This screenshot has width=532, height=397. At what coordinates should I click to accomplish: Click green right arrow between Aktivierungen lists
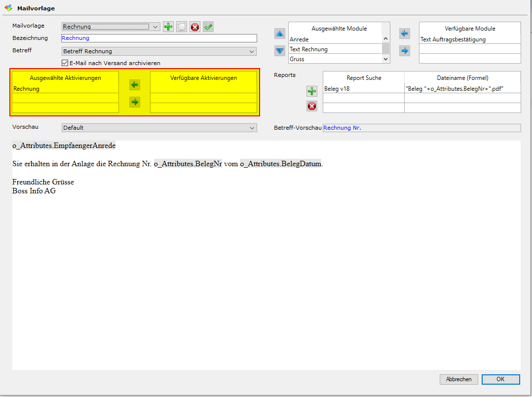pyautogui.click(x=134, y=102)
